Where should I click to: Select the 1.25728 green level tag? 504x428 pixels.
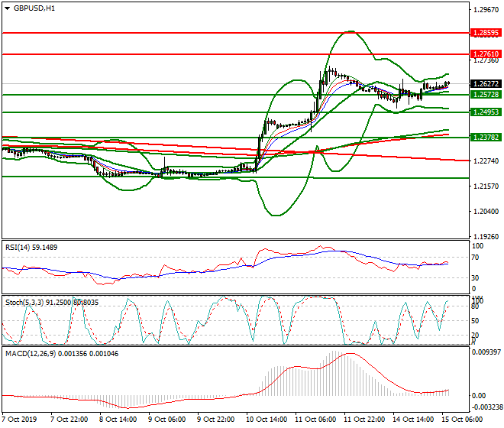coord(486,95)
